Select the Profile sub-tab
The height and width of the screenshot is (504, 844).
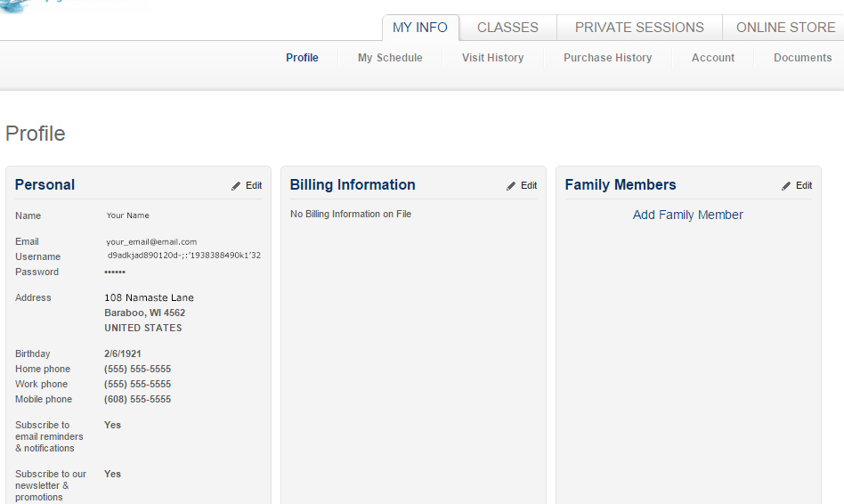point(302,58)
